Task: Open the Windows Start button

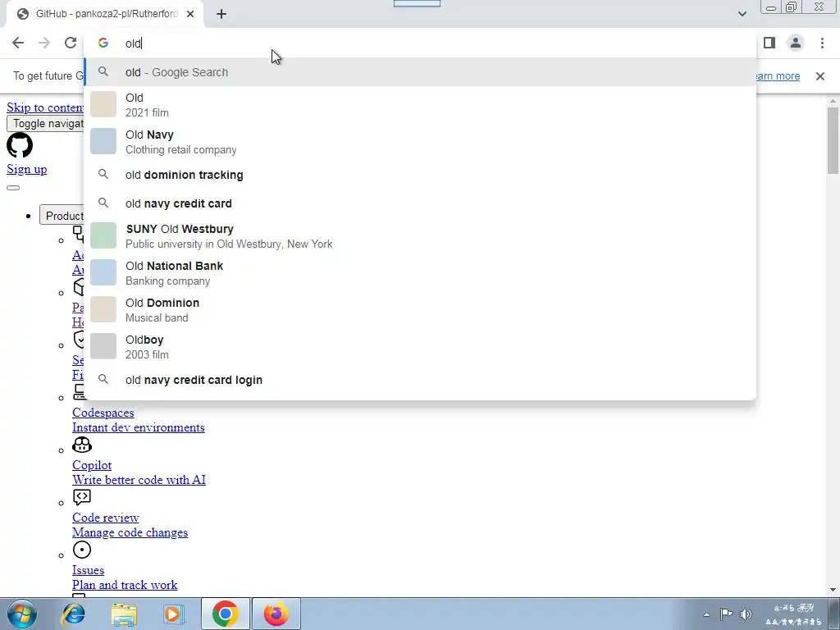Action: click(x=22, y=614)
